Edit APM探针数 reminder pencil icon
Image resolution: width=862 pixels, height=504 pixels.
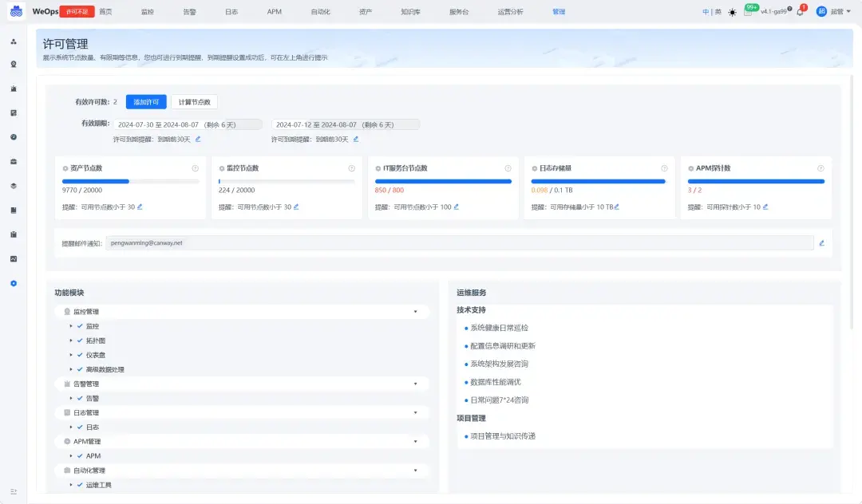(x=765, y=207)
